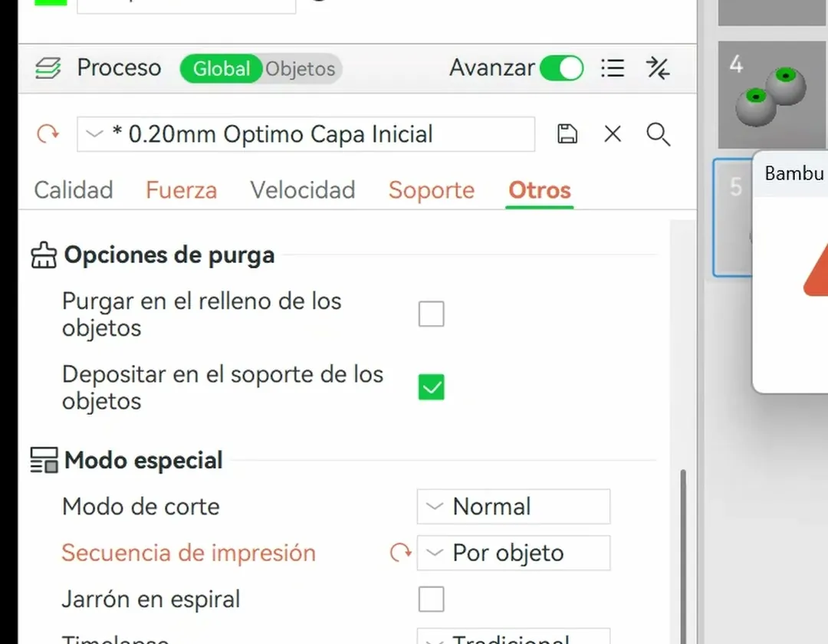The width and height of the screenshot is (828, 644).
Task: Switch to Objetos process mode
Action: point(301,69)
